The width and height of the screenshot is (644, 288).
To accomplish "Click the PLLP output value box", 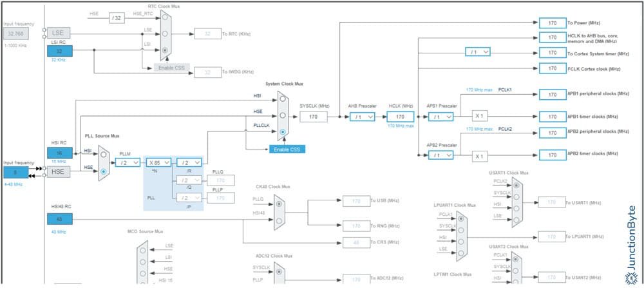I will (x=221, y=198).
